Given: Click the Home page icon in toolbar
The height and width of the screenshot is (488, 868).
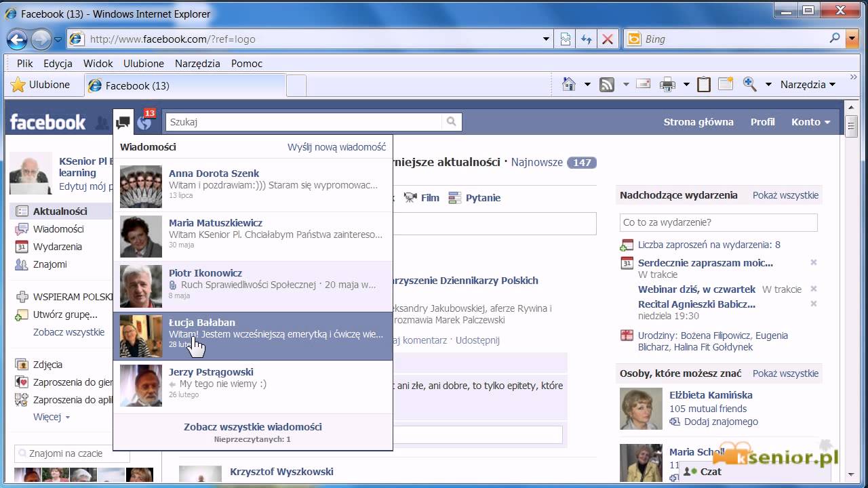Looking at the screenshot, I should pos(569,84).
